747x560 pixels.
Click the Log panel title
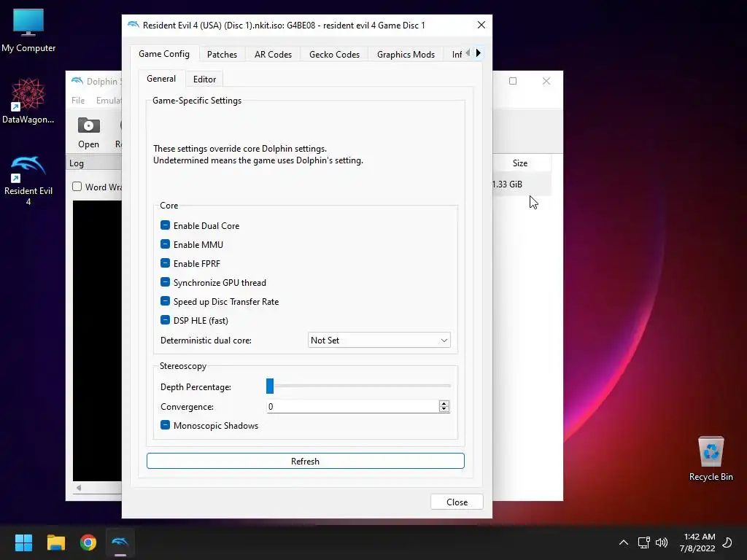tap(76, 163)
